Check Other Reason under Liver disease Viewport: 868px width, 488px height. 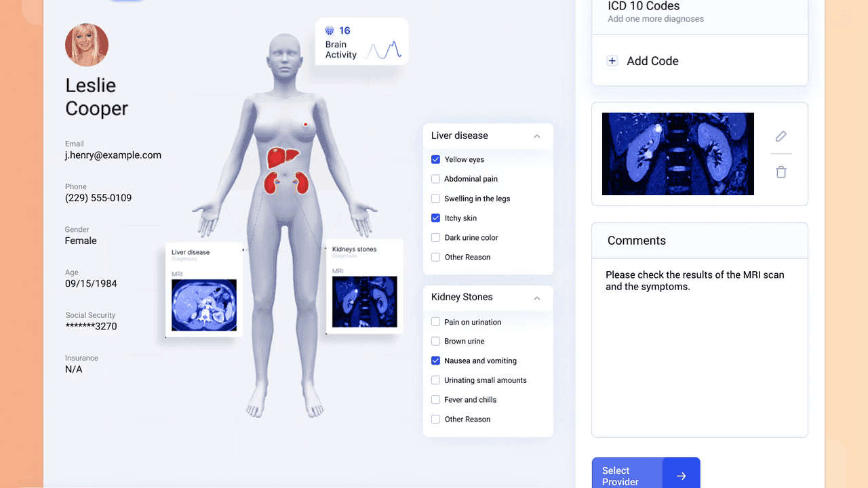point(435,258)
